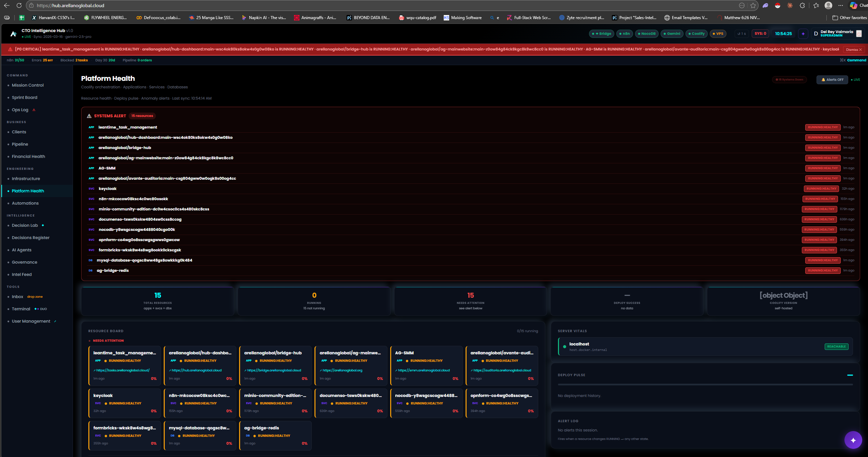Open the Napkin AI bookmark
The width and height of the screenshot is (868, 457).
(264, 17)
